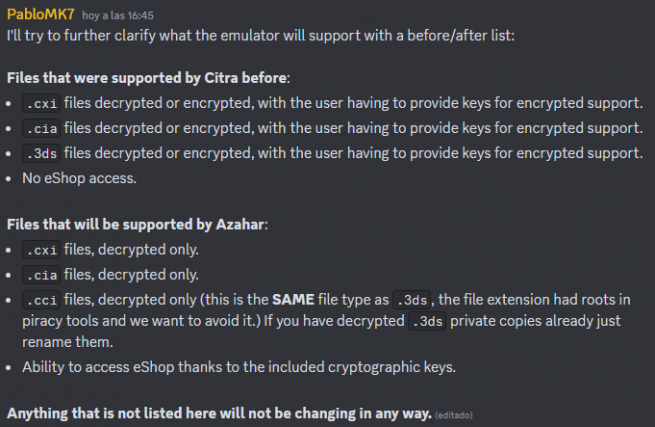This screenshot has height=427, width=655.
Task: Click the .3ds code tag under Citra list
Action: coord(41,153)
